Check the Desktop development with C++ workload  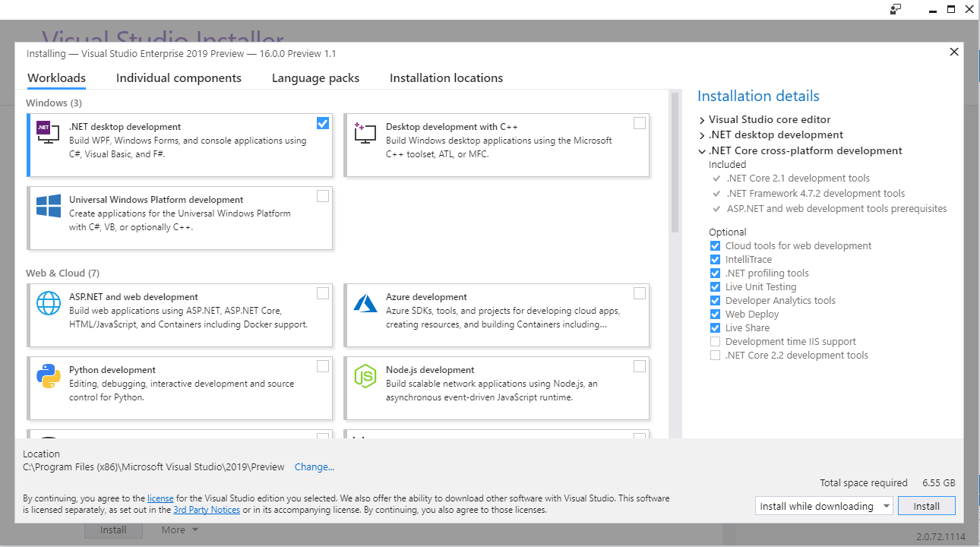point(640,123)
